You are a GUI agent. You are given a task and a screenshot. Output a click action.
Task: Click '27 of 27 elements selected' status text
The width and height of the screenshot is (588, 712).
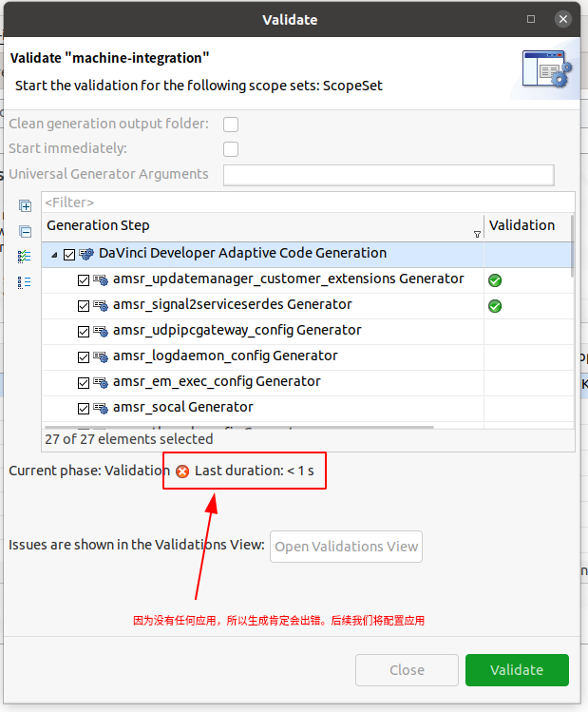coord(129,439)
